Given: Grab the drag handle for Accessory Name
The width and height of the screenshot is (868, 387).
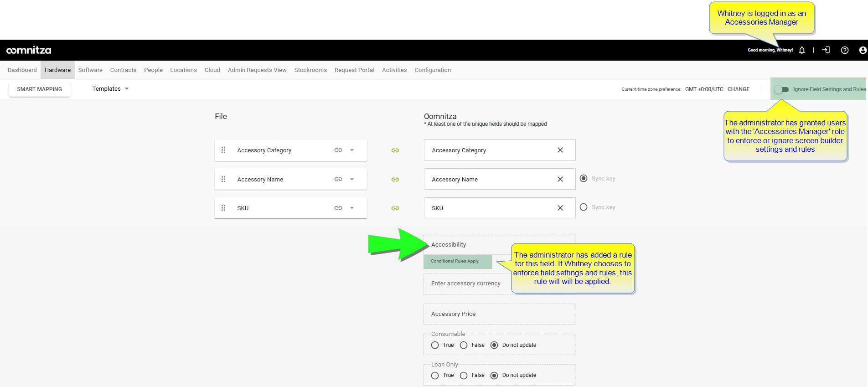Looking at the screenshot, I should pyautogui.click(x=223, y=179).
